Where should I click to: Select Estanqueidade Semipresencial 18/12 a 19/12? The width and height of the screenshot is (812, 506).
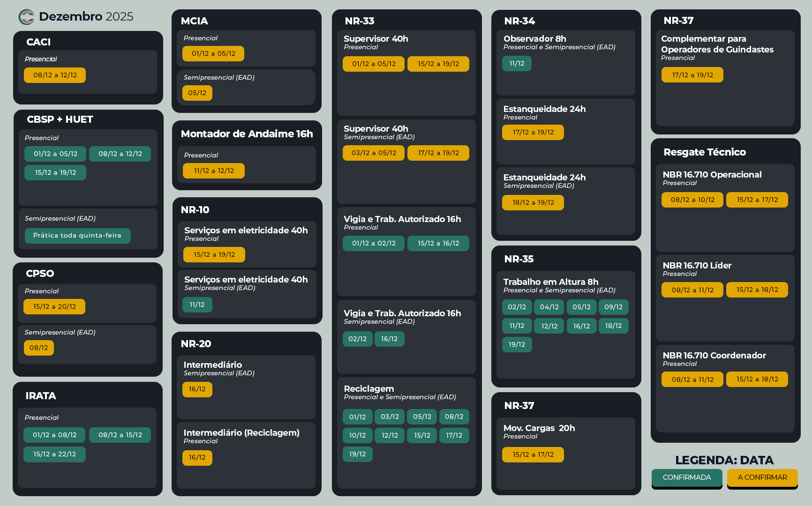coord(533,202)
